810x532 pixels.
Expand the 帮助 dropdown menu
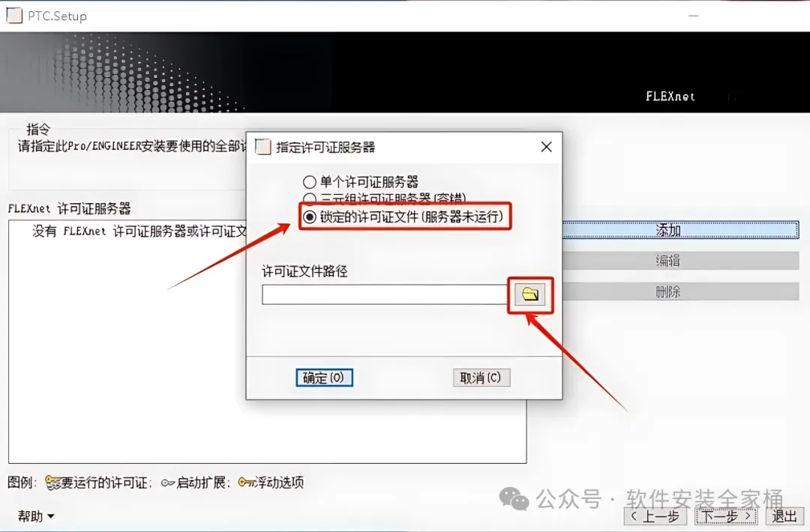click(36, 516)
